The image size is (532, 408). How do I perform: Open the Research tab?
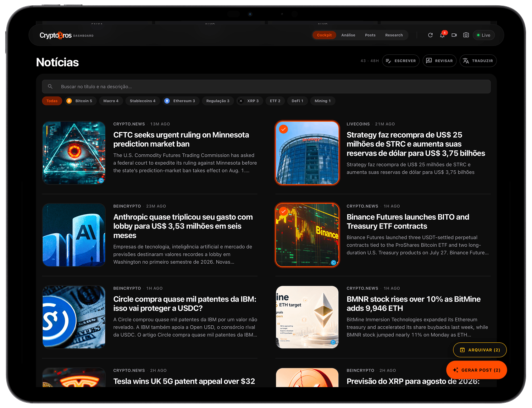pos(394,35)
